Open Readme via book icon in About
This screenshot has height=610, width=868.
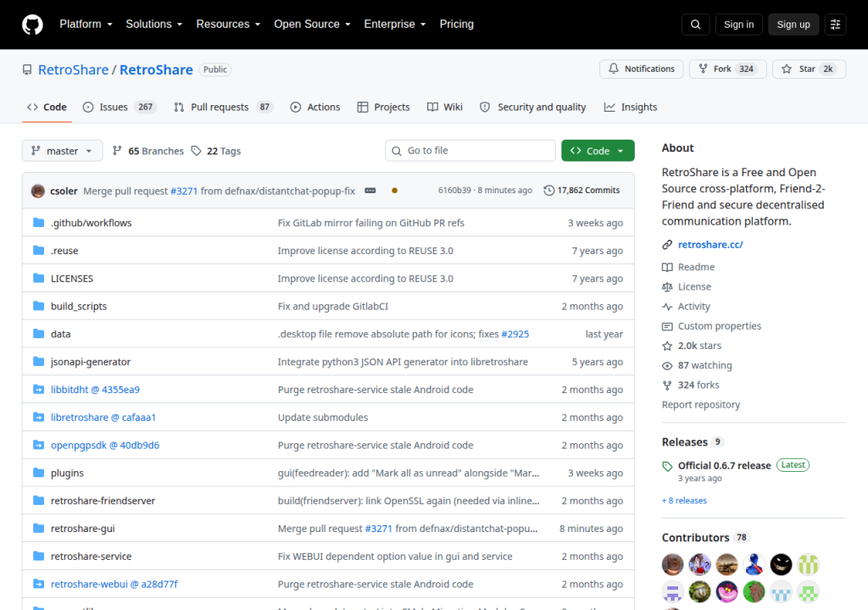pos(667,267)
